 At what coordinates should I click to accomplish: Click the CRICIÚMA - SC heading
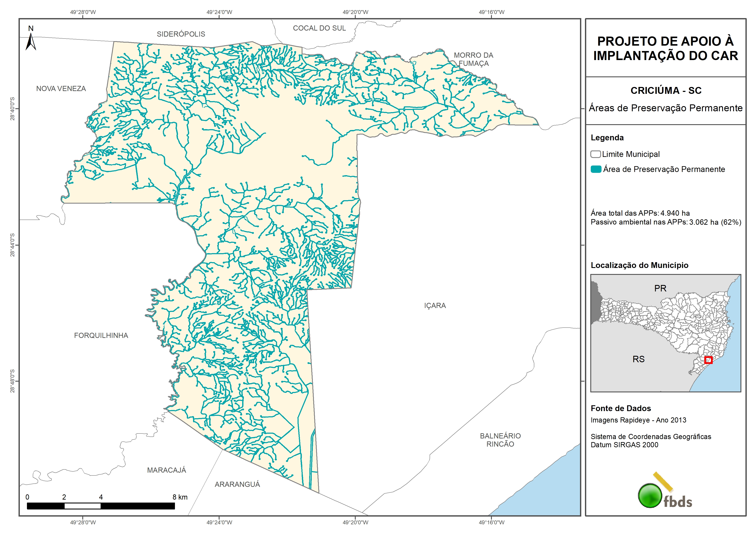(x=666, y=90)
